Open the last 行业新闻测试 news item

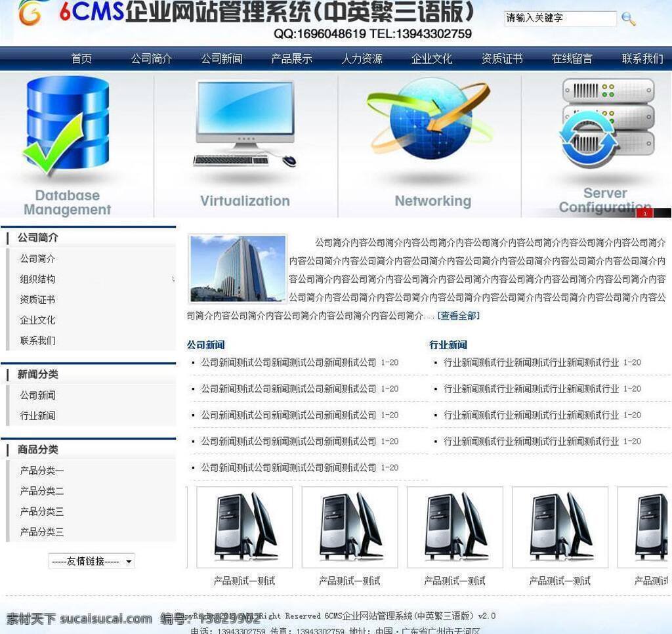(531, 442)
